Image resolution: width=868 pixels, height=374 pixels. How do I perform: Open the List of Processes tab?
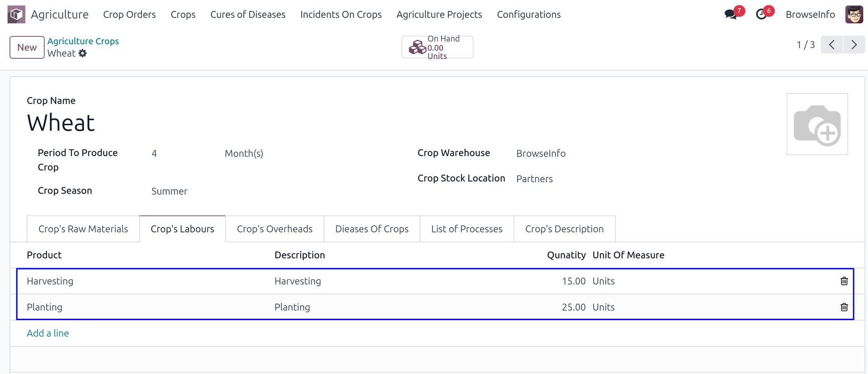[467, 229]
